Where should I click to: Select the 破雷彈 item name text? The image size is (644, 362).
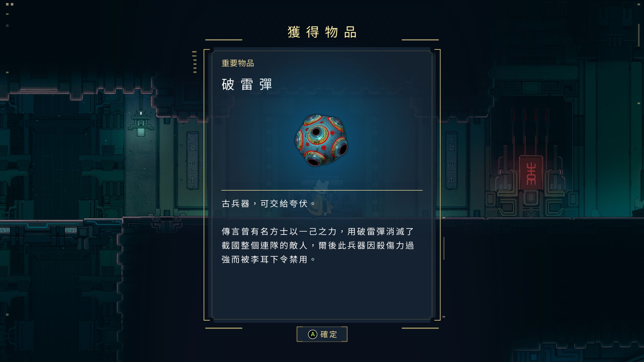(247, 84)
